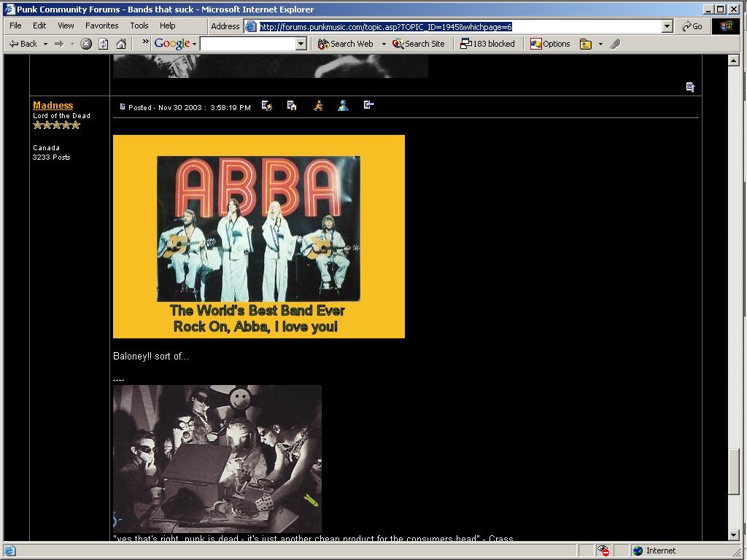Go to the browser Home page

coord(121,44)
